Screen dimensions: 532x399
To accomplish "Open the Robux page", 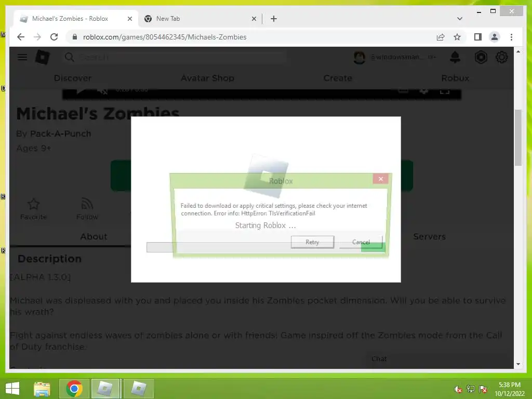I will pyautogui.click(x=455, y=78).
